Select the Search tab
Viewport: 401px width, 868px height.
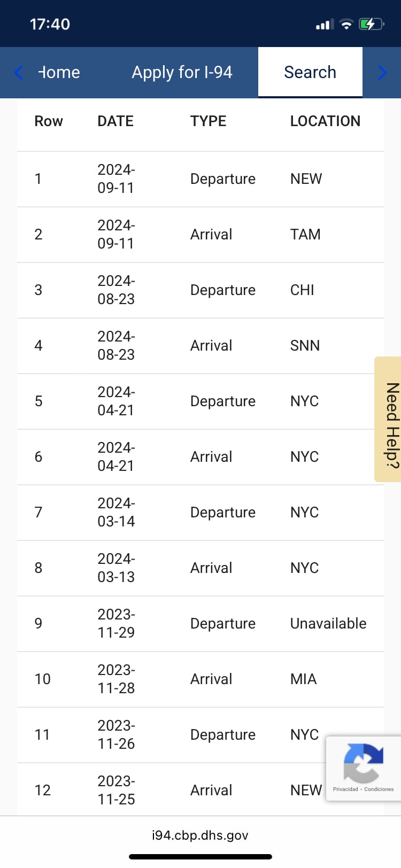(310, 71)
